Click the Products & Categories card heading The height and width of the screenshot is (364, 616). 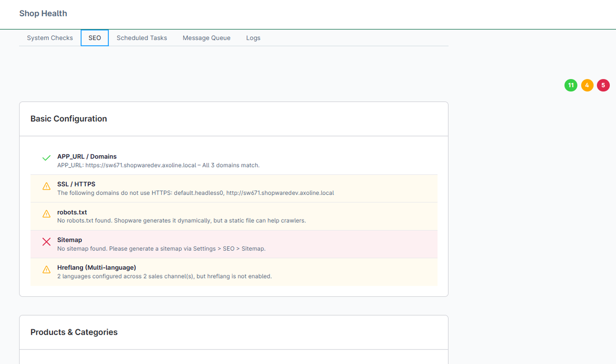[x=74, y=332]
